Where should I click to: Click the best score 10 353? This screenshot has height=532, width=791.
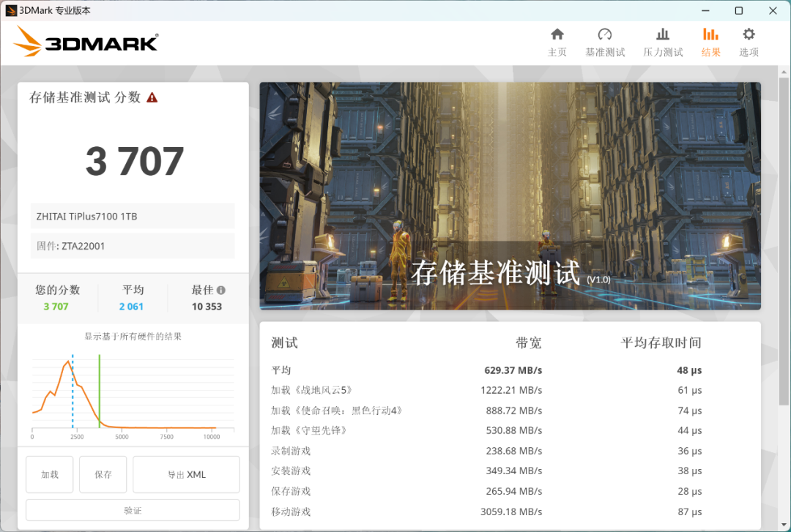click(207, 307)
